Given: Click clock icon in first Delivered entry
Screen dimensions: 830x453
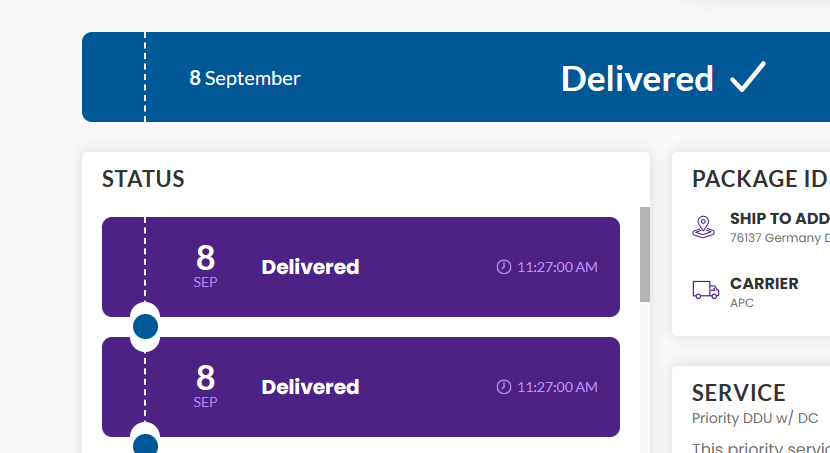Looking at the screenshot, I should tap(503, 267).
